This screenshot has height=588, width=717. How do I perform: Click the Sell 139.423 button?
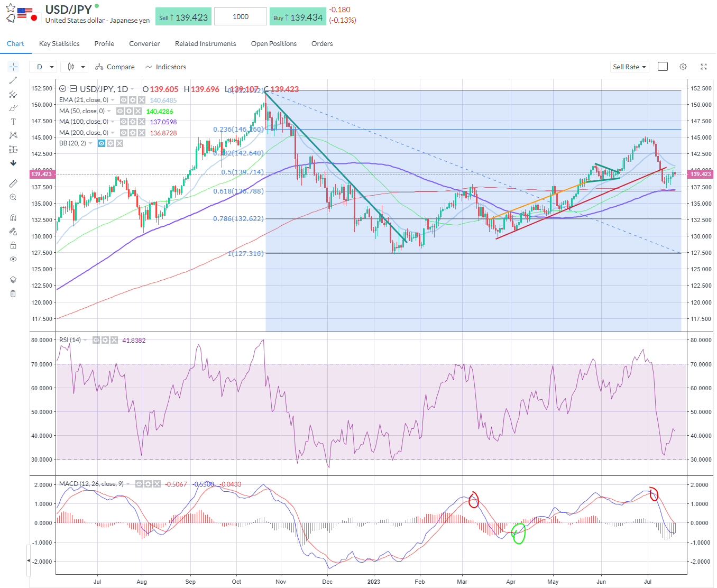pyautogui.click(x=183, y=17)
